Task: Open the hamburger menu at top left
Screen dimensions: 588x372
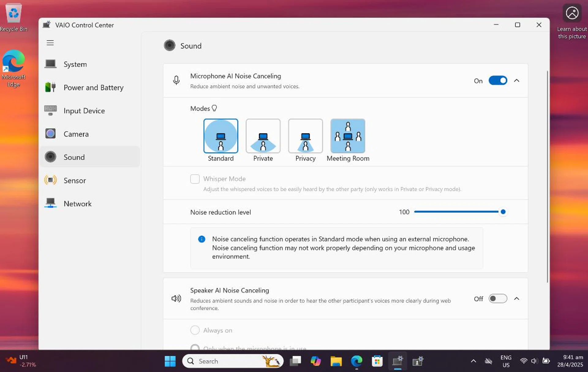Action: (x=50, y=43)
